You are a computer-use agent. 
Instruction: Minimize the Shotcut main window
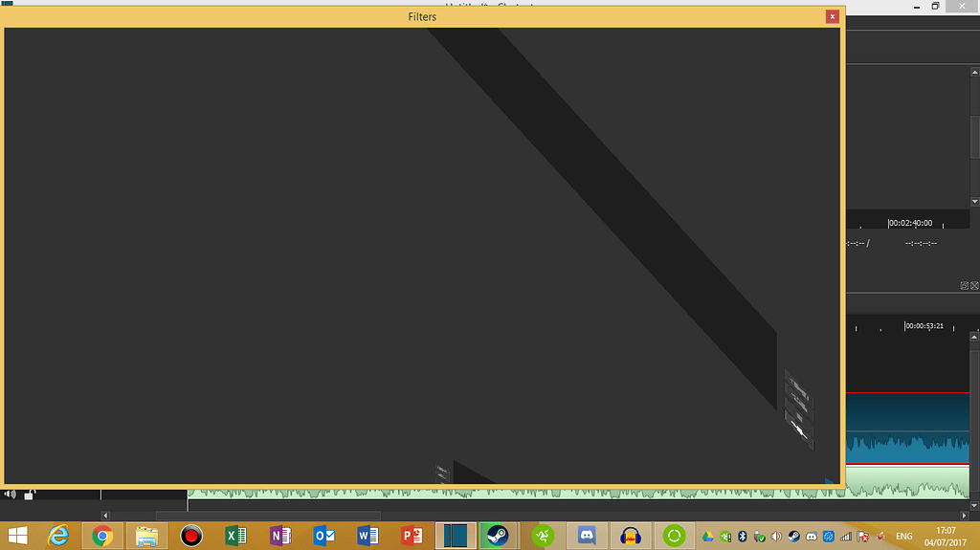click(x=916, y=7)
